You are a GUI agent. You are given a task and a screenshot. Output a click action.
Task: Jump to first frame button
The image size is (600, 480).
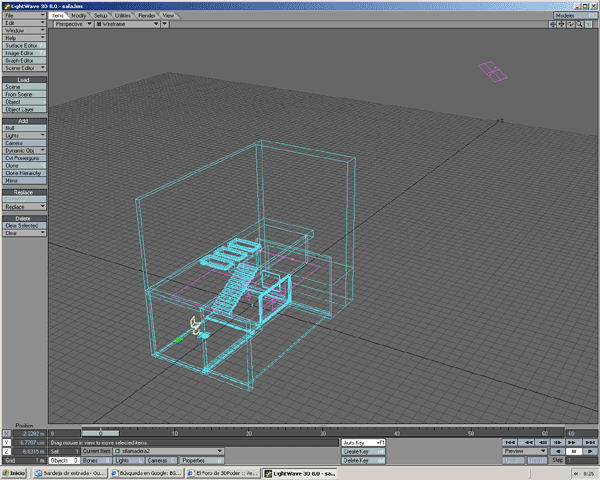pos(510,442)
